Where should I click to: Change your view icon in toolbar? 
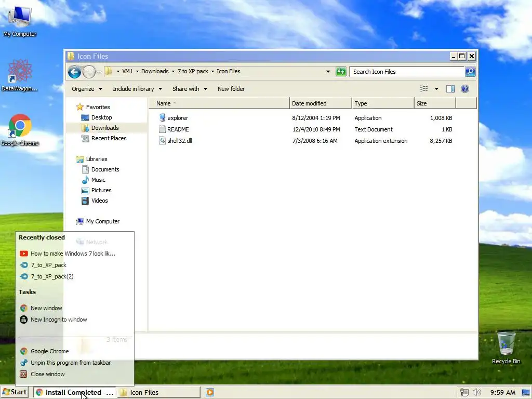pyautogui.click(x=424, y=89)
